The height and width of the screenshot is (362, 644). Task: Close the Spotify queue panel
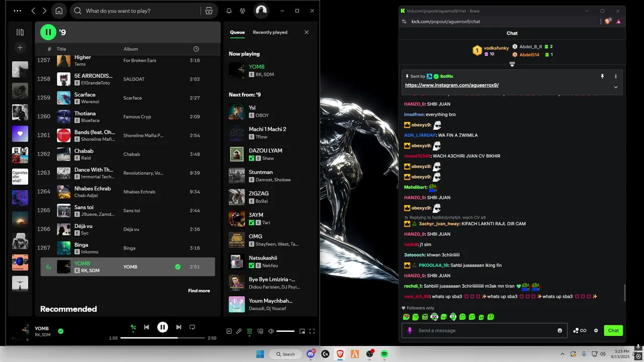pyautogui.click(x=306, y=32)
